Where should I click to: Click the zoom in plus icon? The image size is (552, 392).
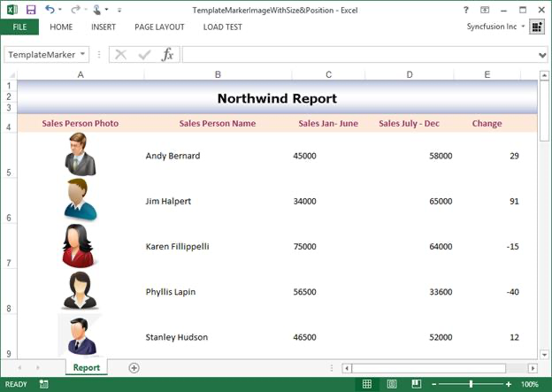click(x=508, y=385)
